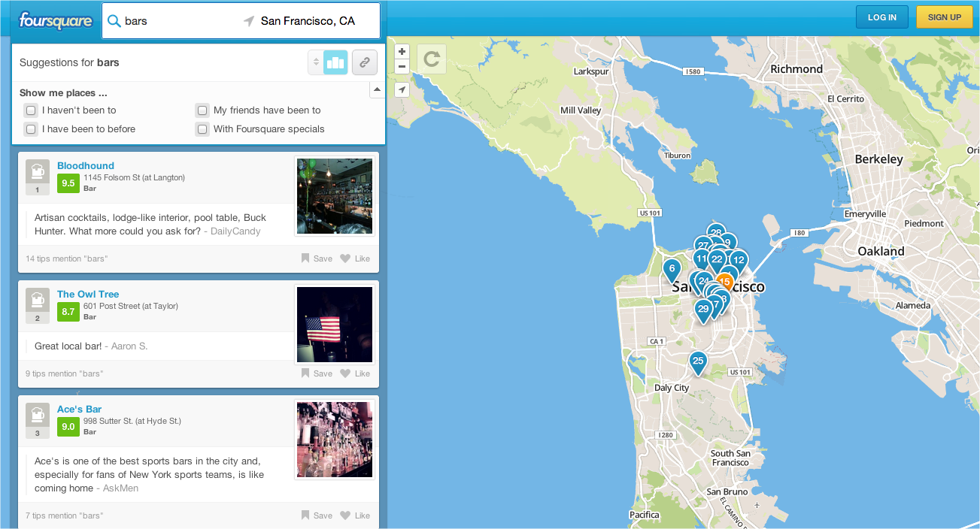Click map pin number 24

pyautogui.click(x=703, y=281)
